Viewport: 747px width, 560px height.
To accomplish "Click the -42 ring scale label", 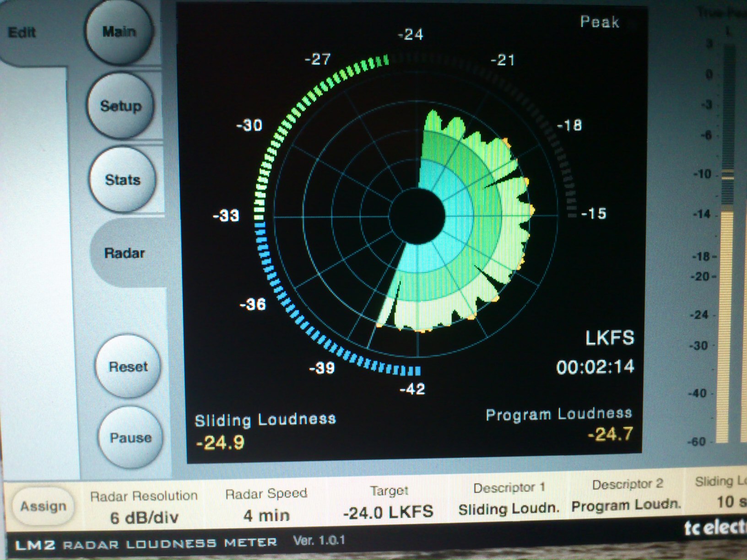I will (x=412, y=389).
